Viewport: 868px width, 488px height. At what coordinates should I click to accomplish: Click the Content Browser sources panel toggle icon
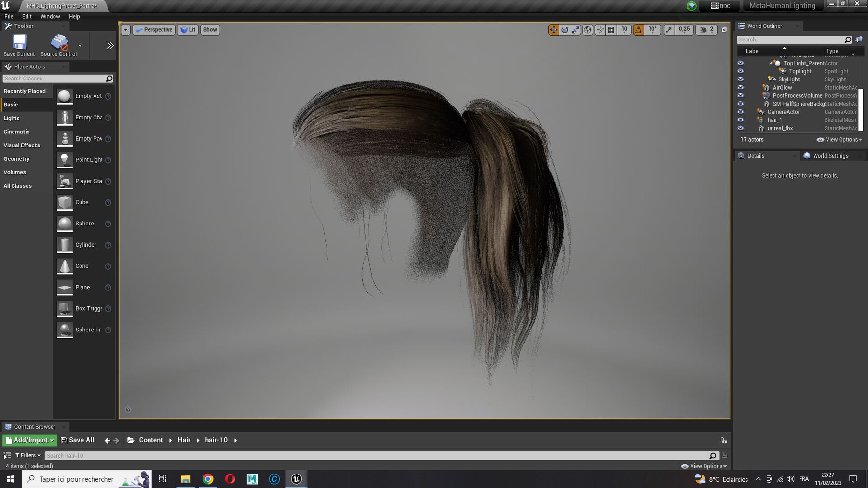point(7,455)
